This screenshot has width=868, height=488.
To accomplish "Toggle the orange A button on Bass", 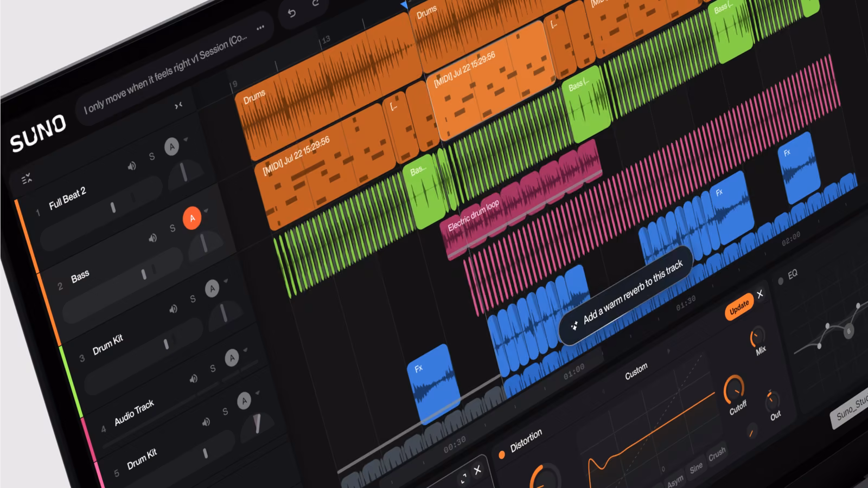I will click(192, 218).
